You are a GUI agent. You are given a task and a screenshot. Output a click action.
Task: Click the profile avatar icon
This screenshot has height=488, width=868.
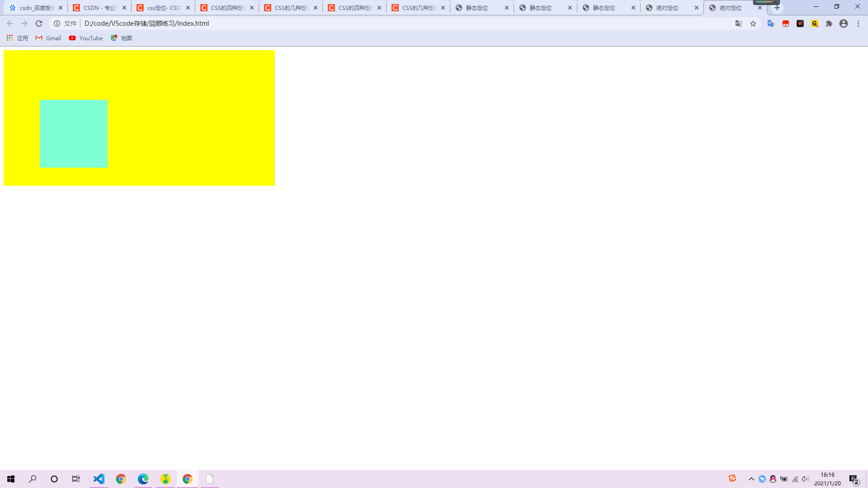[844, 23]
